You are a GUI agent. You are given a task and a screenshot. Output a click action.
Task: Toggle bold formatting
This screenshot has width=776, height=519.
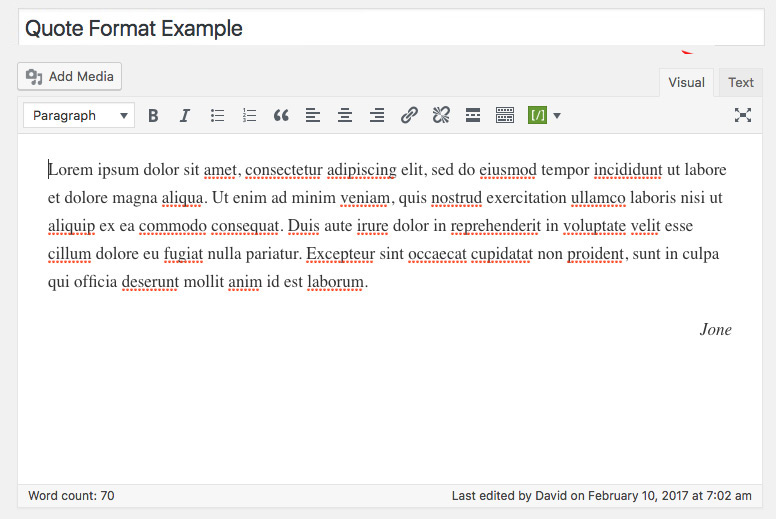pos(153,116)
